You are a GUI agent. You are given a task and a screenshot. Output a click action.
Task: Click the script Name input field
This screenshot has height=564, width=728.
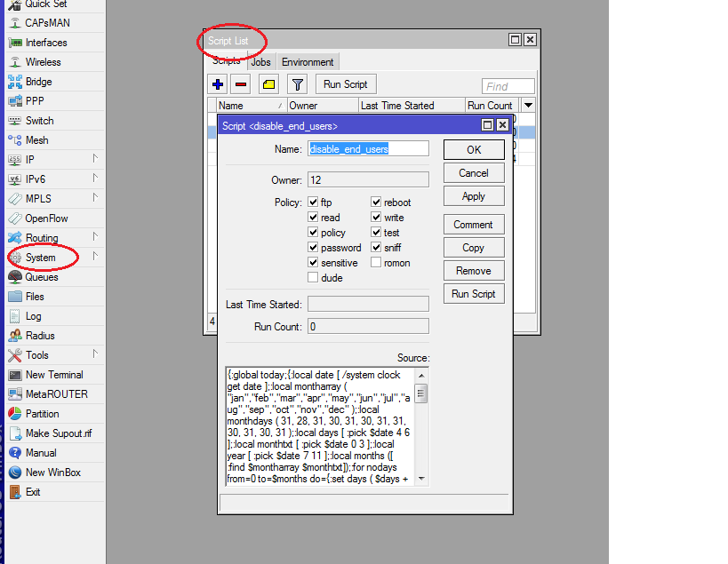(368, 149)
